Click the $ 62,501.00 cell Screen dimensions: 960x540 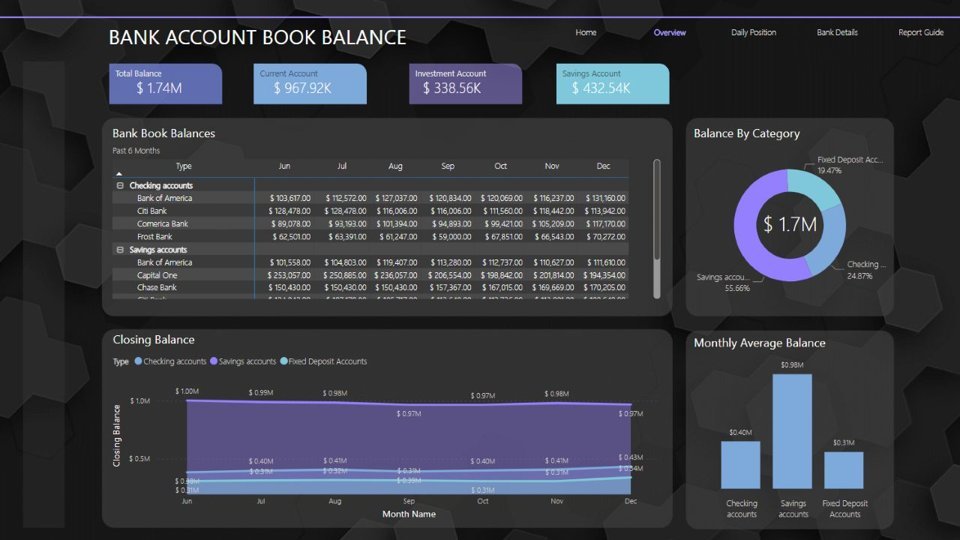291,237
